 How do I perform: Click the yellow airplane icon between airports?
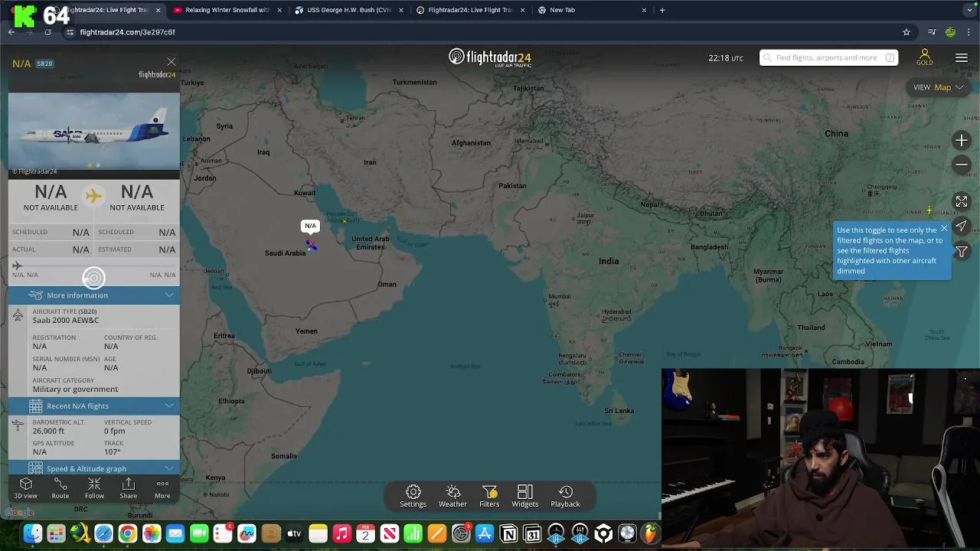pos(93,196)
